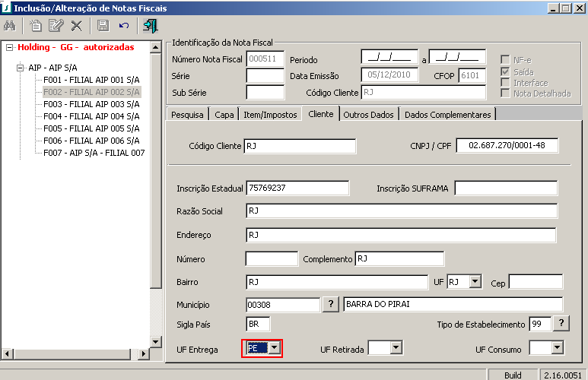Collapse the Holding GG autorizadas tree node
Screen dimensions: 588x380
coord(9,47)
